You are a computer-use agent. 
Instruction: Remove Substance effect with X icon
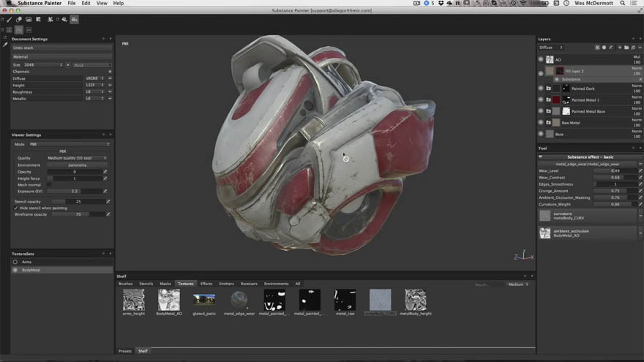(640, 79)
